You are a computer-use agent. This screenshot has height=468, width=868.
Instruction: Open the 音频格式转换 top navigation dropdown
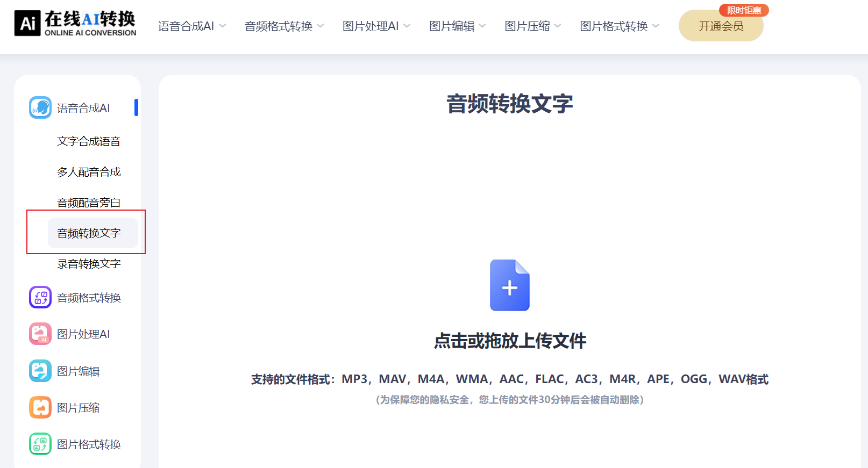click(x=284, y=26)
